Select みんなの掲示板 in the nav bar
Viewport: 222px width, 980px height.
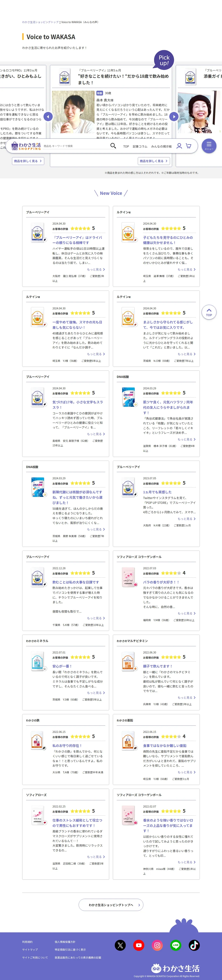click(162, 146)
